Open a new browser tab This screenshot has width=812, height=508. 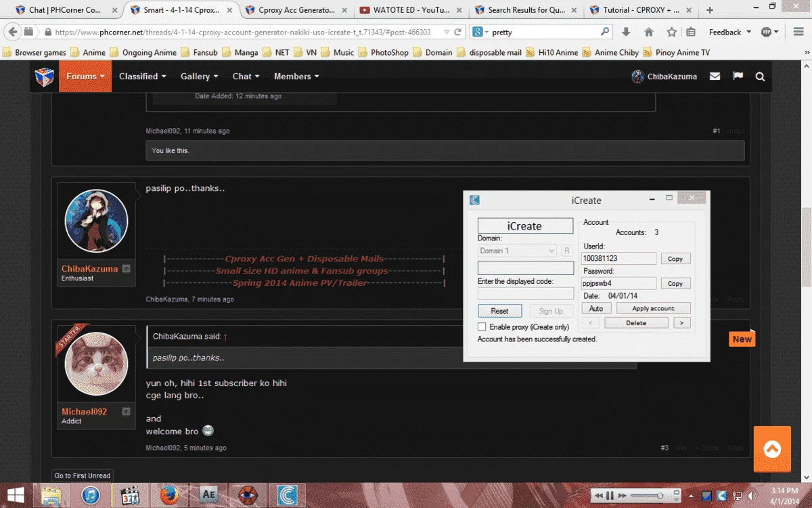click(710, 10)
